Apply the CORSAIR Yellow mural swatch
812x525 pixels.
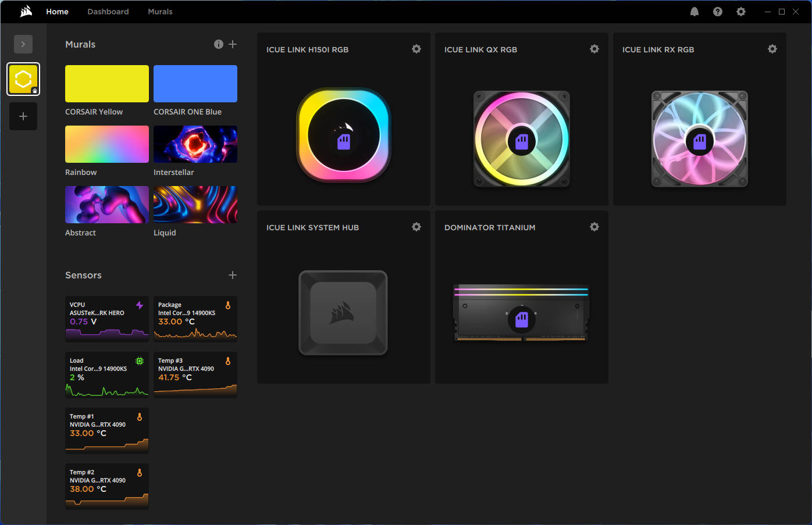tap(107, 84)
